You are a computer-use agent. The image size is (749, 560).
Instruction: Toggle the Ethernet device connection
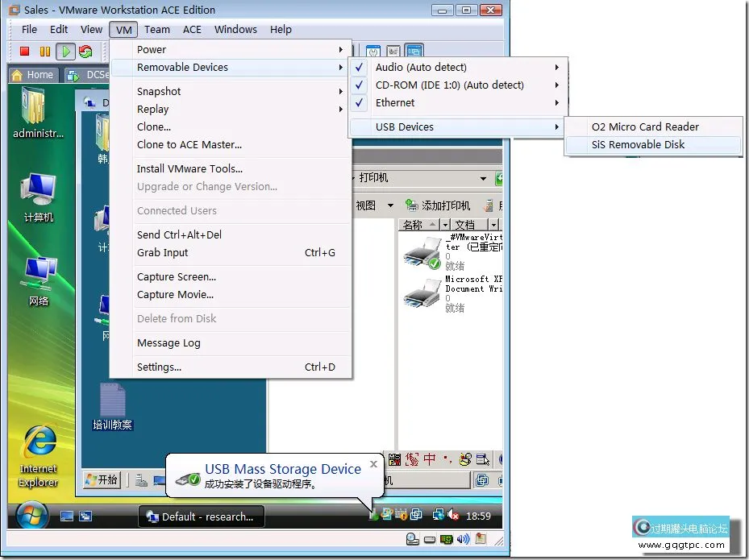coord(395,103)
